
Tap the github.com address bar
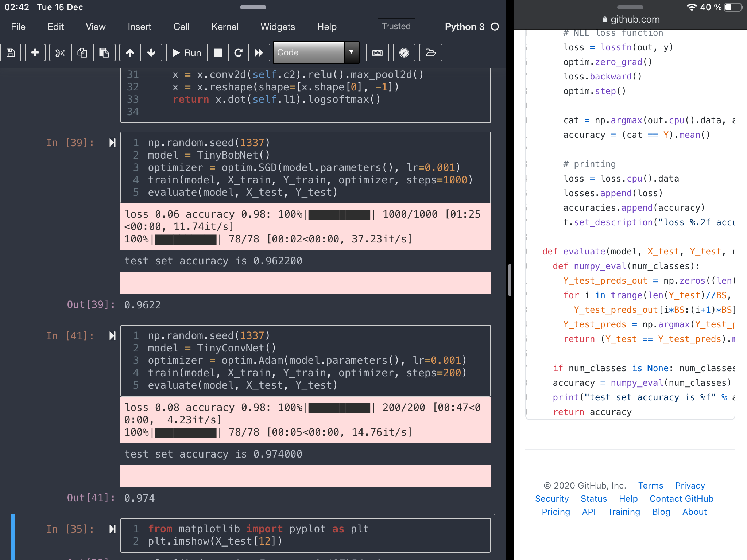(630, 19)
